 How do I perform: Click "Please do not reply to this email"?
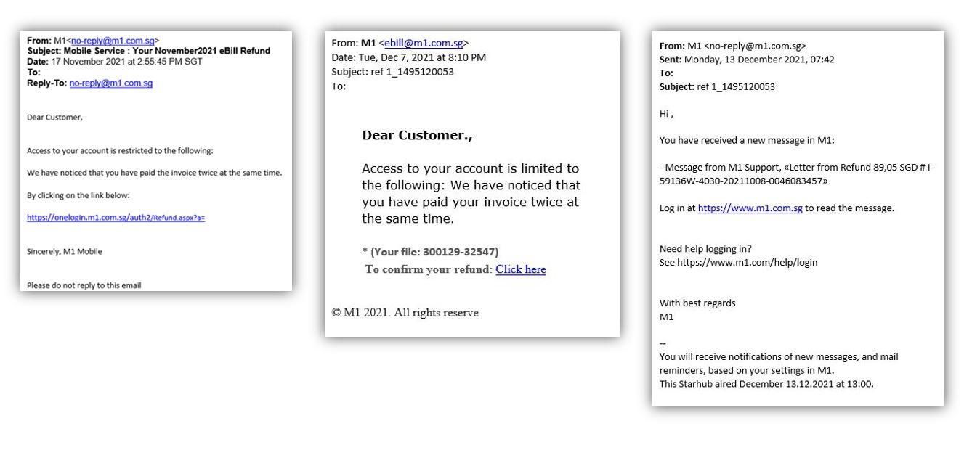tap(84, 285)
